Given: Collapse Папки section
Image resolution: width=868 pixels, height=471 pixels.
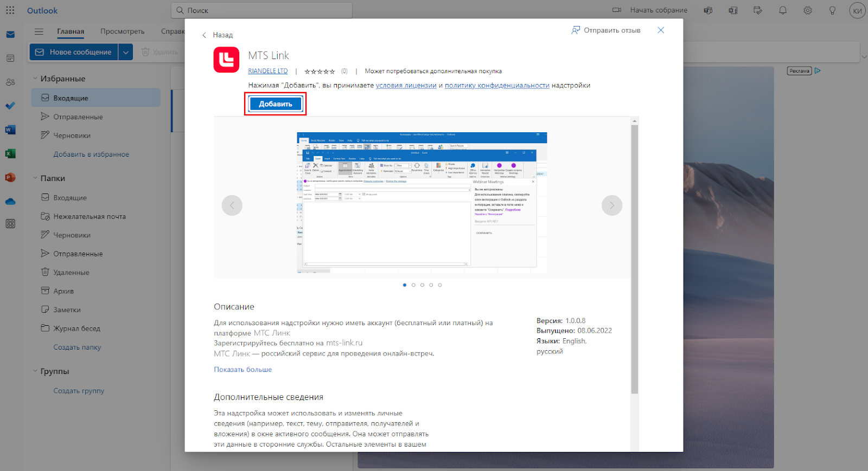Looking at the screenshot, I should click(35, 178).
